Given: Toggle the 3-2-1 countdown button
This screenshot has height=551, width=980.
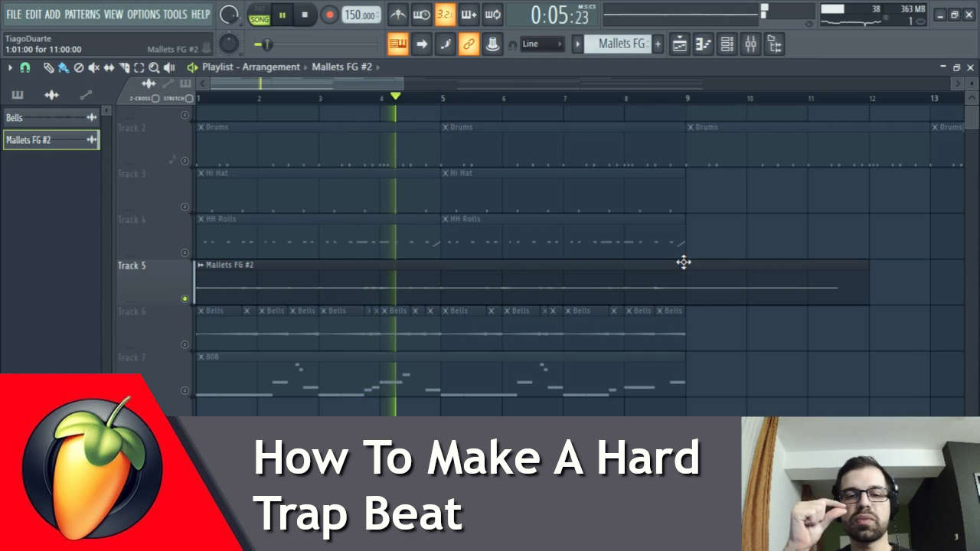Looking at the screenshot, I should [x=445, y=14].
